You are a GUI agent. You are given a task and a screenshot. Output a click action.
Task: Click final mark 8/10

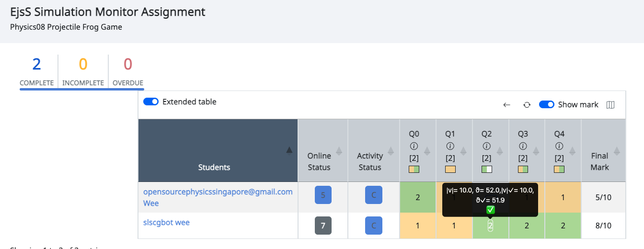pyautogui.click(x=603, y=226)
